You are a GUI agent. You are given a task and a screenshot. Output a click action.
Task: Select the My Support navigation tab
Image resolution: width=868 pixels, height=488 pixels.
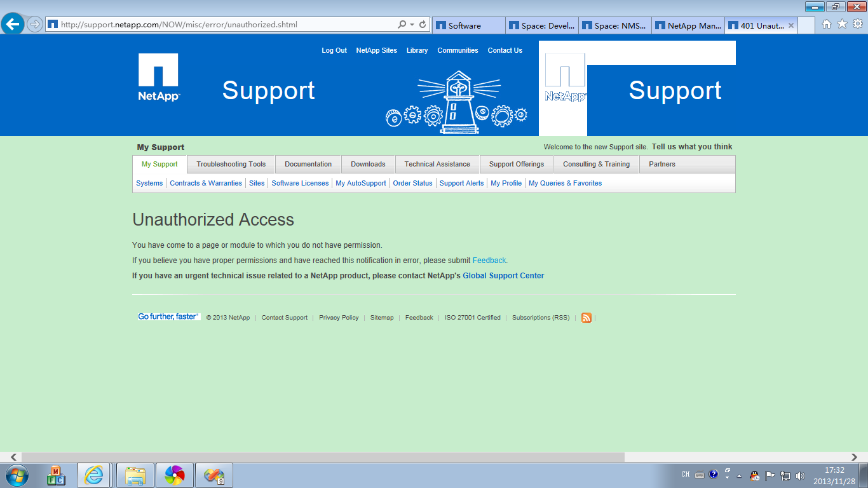(x=159, y=164)
